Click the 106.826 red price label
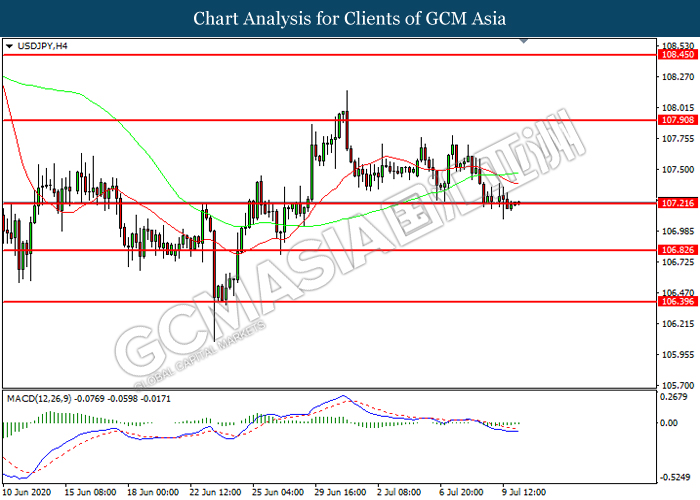 (x=678, y=250)
